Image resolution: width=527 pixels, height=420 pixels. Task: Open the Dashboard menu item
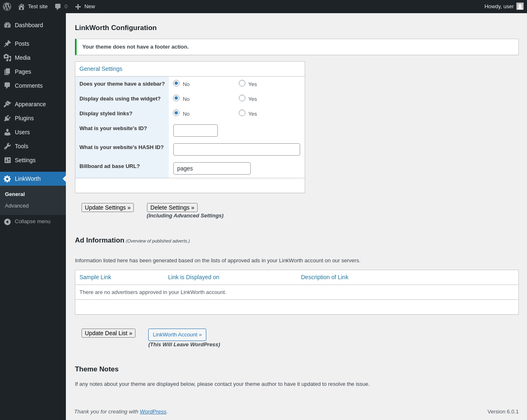click(33, 25)
